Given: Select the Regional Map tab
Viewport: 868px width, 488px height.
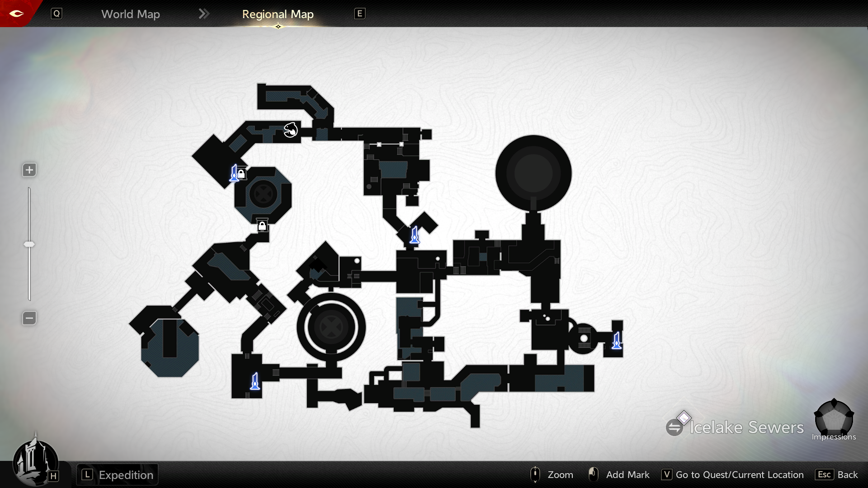Looking at the screenshot, I should tap(278, 14).
